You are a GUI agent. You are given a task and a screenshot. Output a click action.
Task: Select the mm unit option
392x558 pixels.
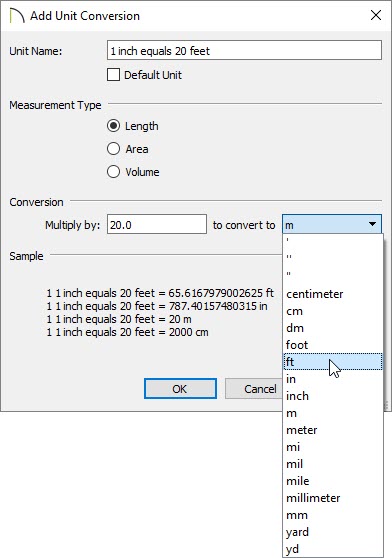[x=333, y=515]
